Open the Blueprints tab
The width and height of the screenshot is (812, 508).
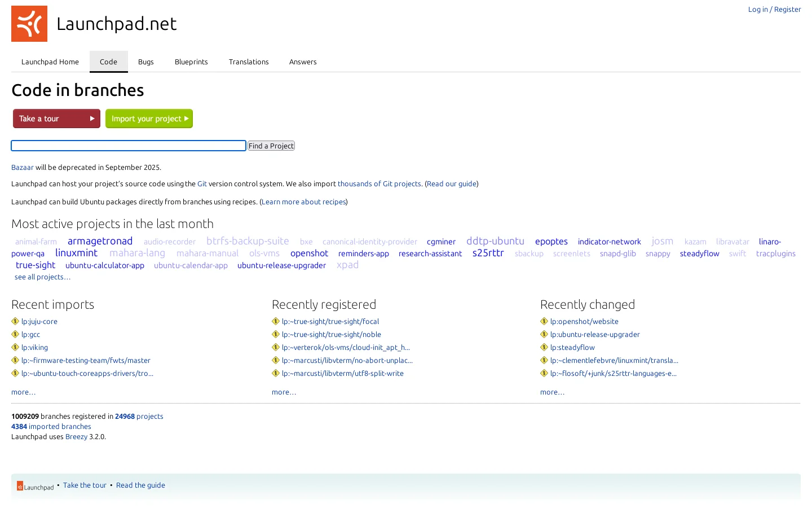click(x=191, y=62)
